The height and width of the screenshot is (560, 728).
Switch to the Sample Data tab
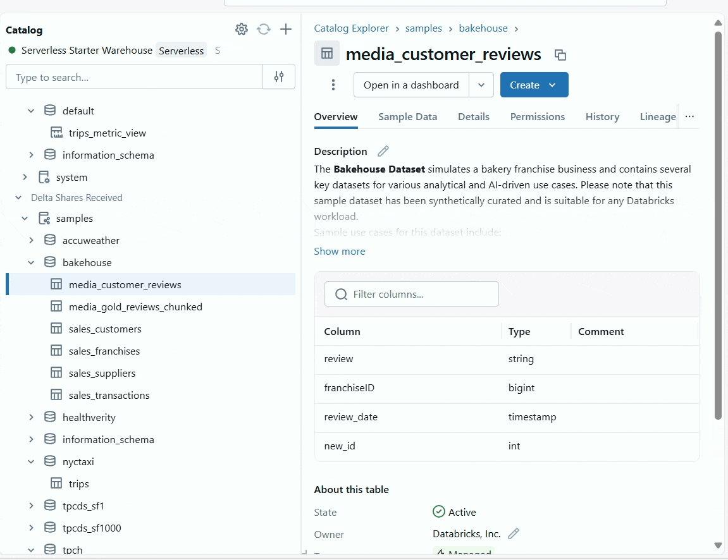pos(407,116)
